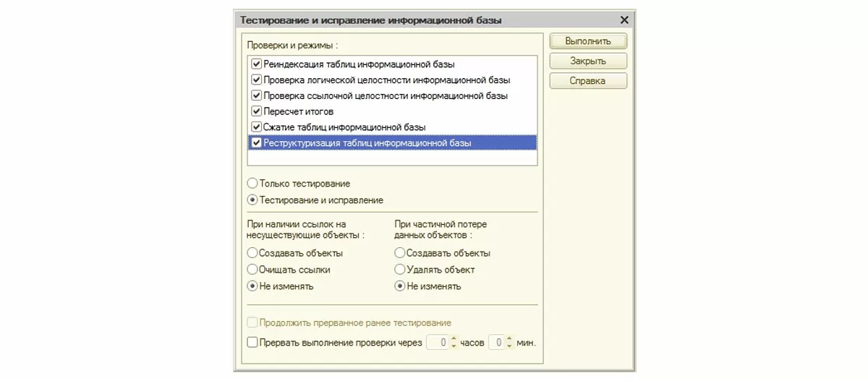
Task: Click the Выполнить button
Action: click(x=587, y=41)
